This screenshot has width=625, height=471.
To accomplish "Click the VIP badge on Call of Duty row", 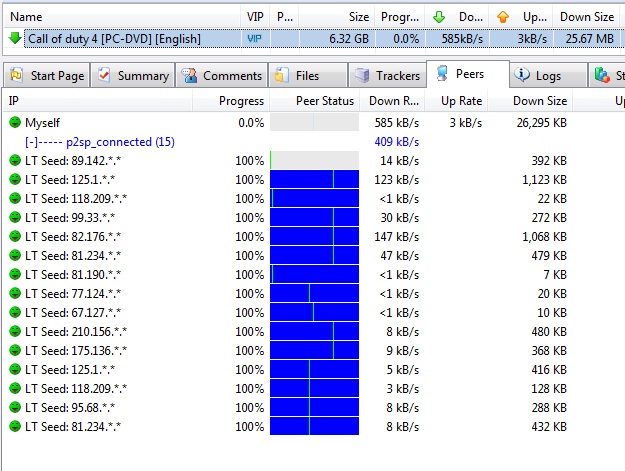I will 255,38.
